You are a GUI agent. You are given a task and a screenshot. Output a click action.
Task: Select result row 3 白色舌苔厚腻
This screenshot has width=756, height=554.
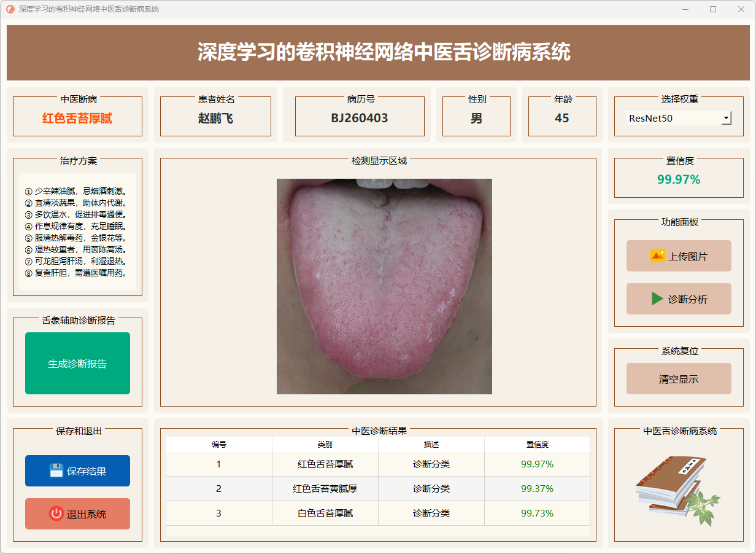[325, 513]
